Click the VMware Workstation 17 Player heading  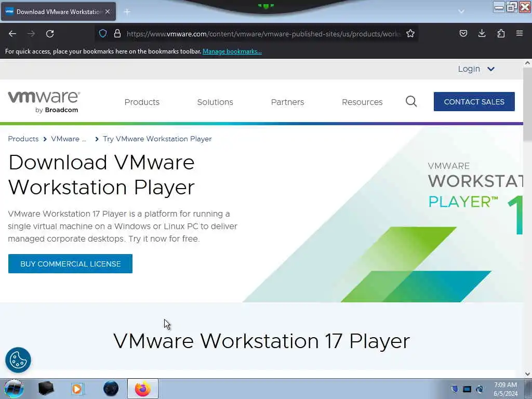[x=262, y=341]
